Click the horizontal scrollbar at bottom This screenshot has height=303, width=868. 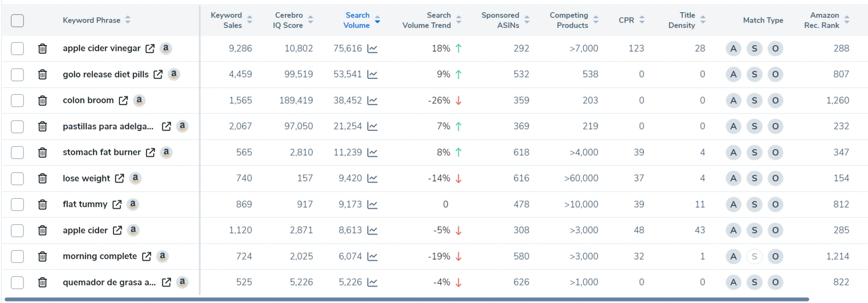pyautogui.click(x=407, y=299)
